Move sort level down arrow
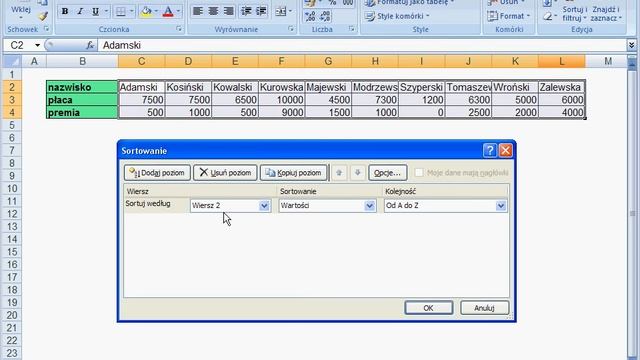The image size is (640, 360). click(x=358, y=173)
